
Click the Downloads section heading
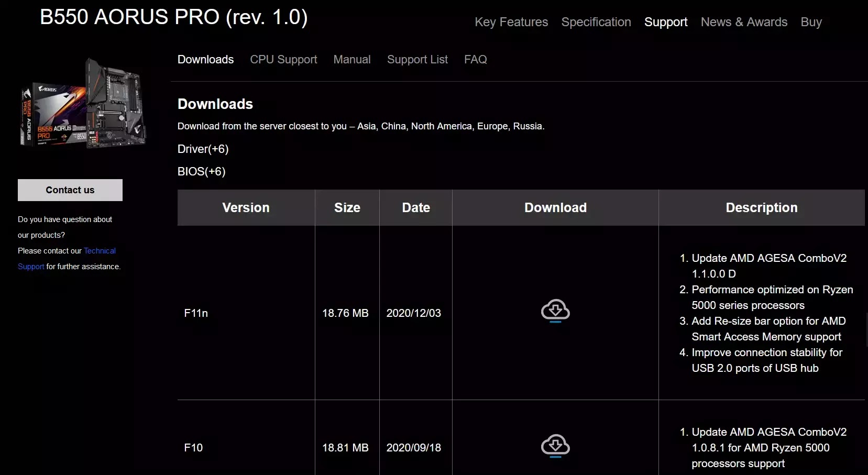(215, 104)
